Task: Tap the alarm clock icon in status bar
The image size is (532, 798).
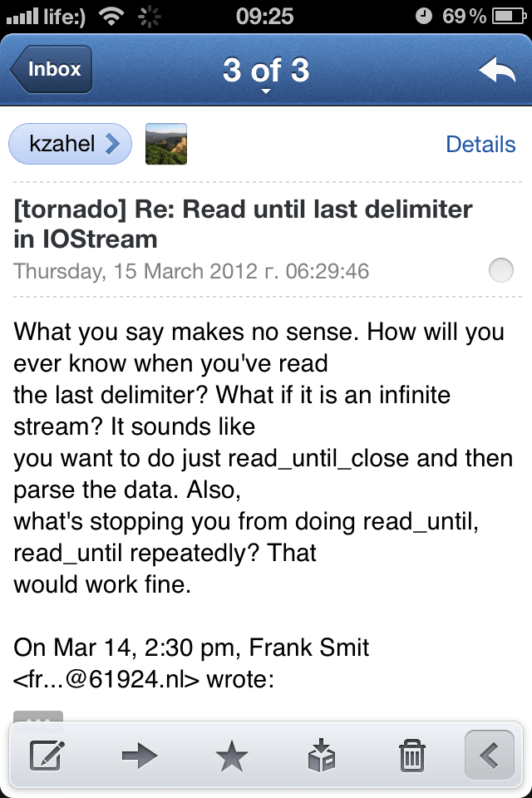Action: click(424, 17)
